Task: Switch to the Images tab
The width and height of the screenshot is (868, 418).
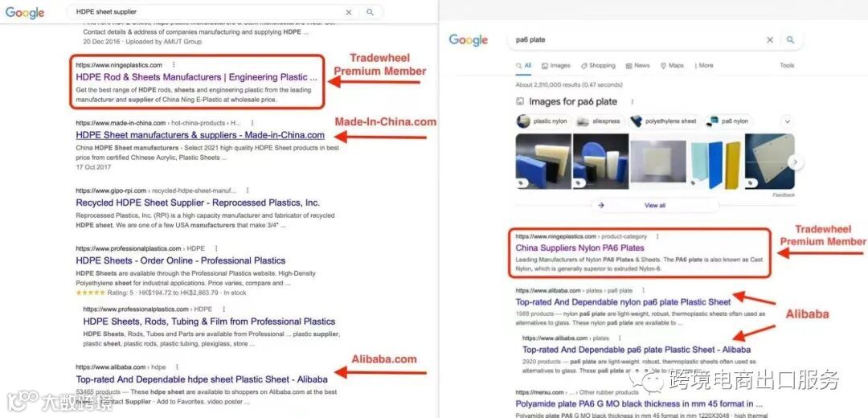Action: (x=556, y=65)
